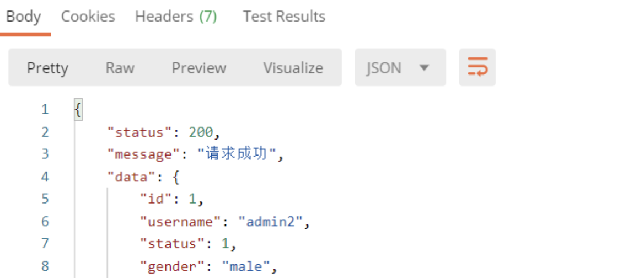Click the JSON dropdown arrow
Viewport: 644px width, 278px height.
[x=424, y=68]
